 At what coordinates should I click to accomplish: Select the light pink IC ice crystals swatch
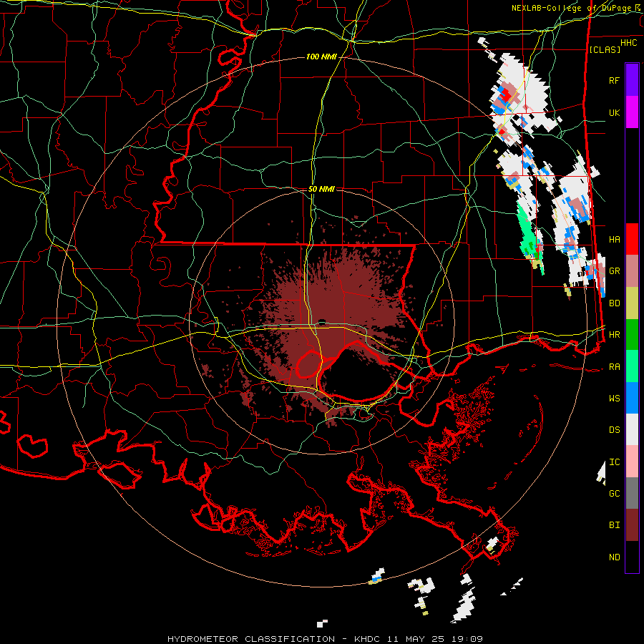(x=632, y=462)
